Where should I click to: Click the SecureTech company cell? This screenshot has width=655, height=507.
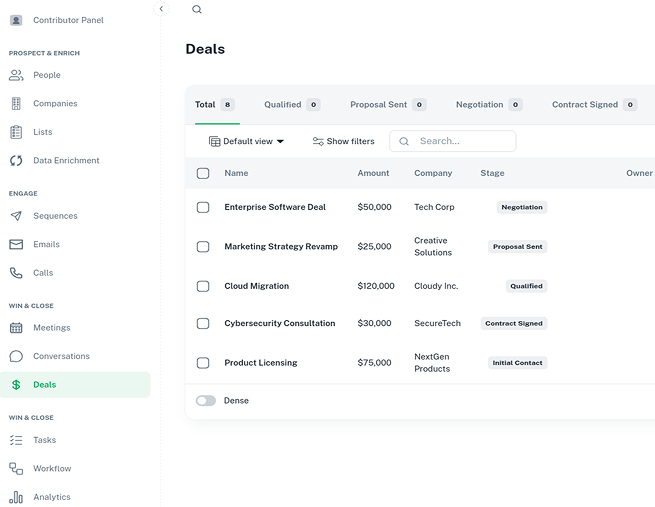437,323
